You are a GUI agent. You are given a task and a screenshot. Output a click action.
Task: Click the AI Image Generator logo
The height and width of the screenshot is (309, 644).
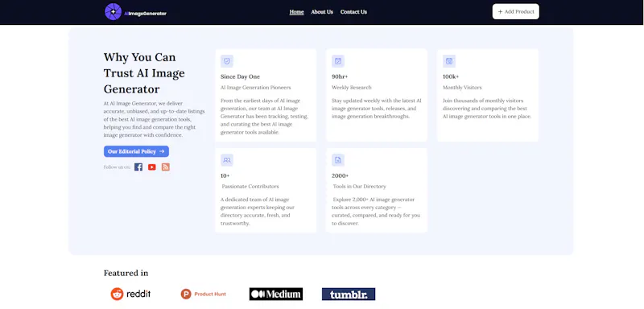[x=135, y=12]
